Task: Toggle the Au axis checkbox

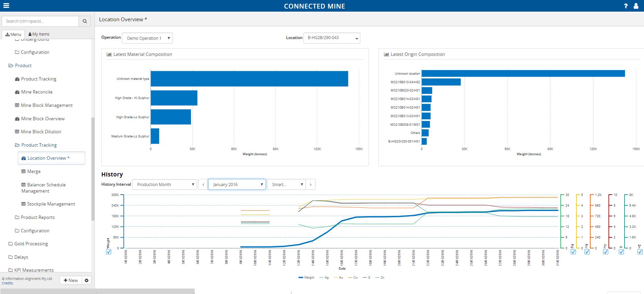Action: pos(587,252)
